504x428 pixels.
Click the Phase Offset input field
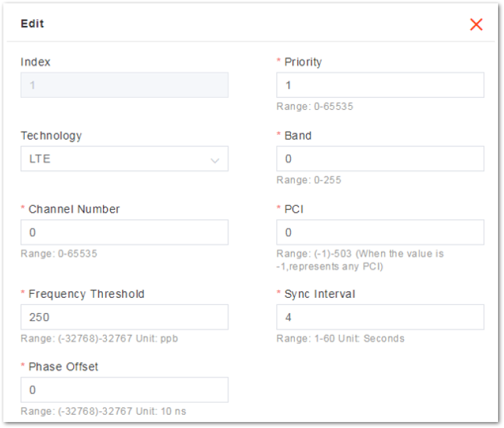(124, 389)
